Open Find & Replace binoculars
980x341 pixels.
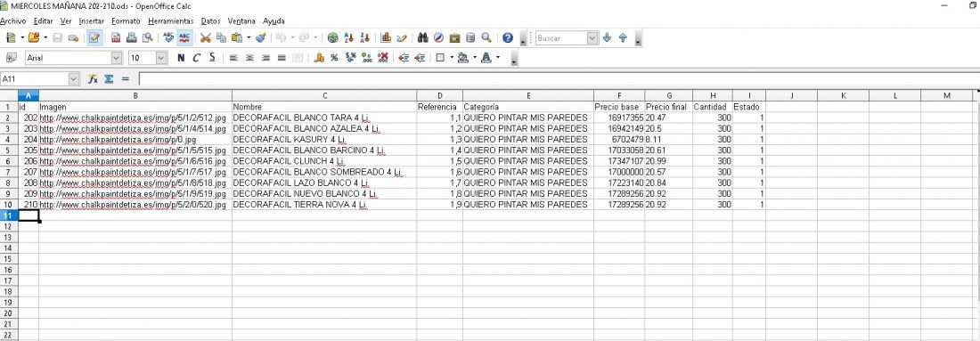point(423,38)
